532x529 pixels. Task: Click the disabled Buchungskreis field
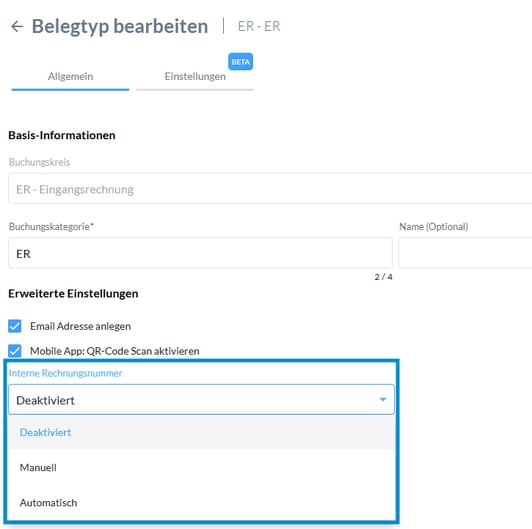click(270, 189)
